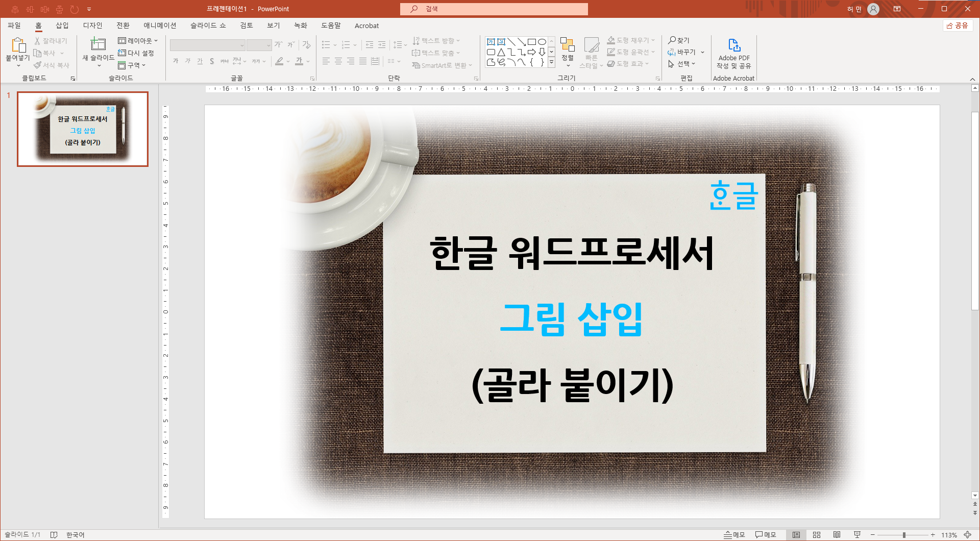Viewport: 980px width, 541px height.
Task: Start Slide Show from status bar
Action: (x=857, y=535)
